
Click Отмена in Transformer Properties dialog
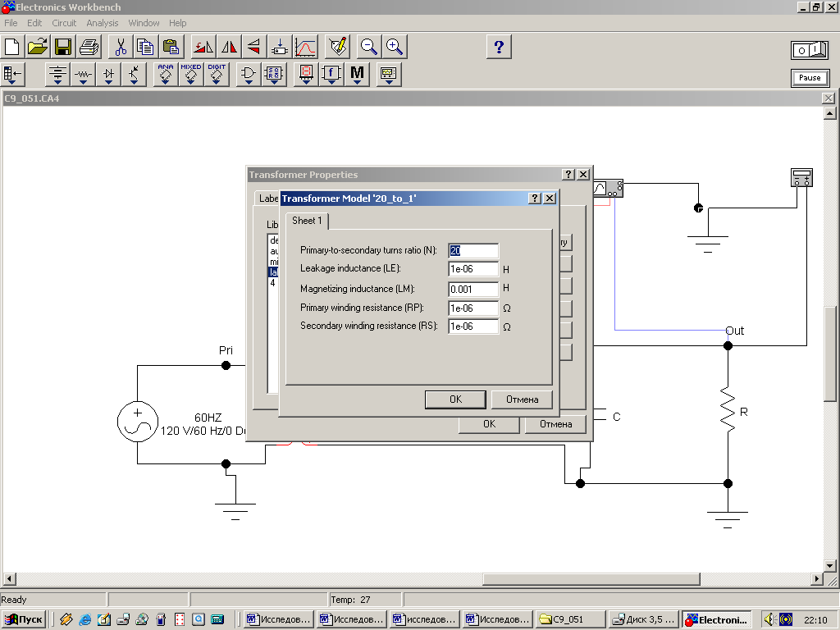(x=555, y=424)
